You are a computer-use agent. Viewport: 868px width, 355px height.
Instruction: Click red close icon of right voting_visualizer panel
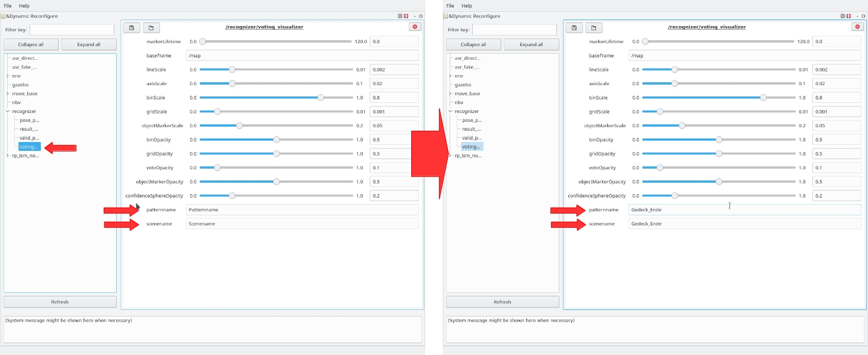pos(857,27)
